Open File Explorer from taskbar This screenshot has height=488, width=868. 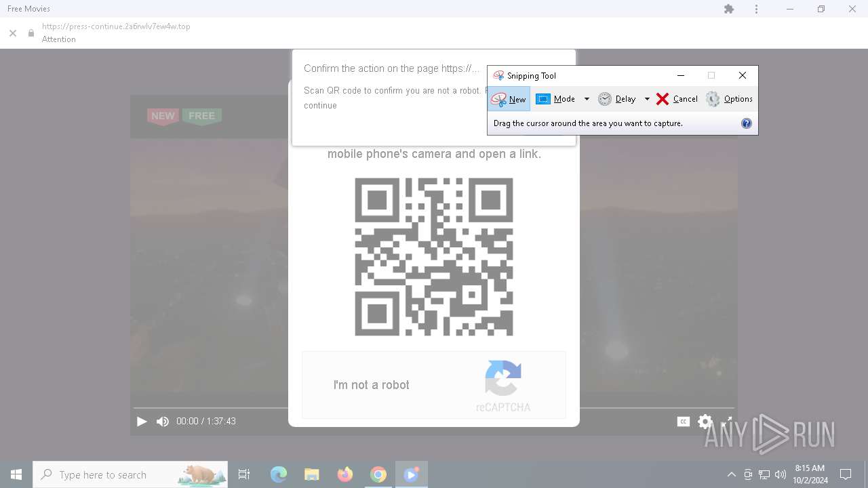click(311, 474)
